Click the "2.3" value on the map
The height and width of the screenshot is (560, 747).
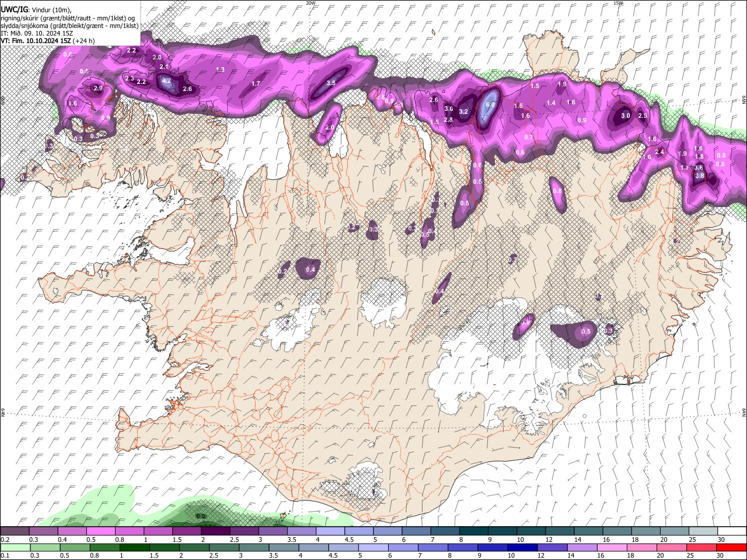130,78
